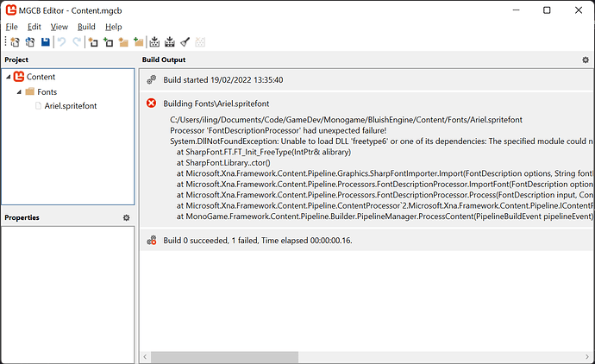
Task: Select the Fonts folder in project tree
Action: pos(47,91)
